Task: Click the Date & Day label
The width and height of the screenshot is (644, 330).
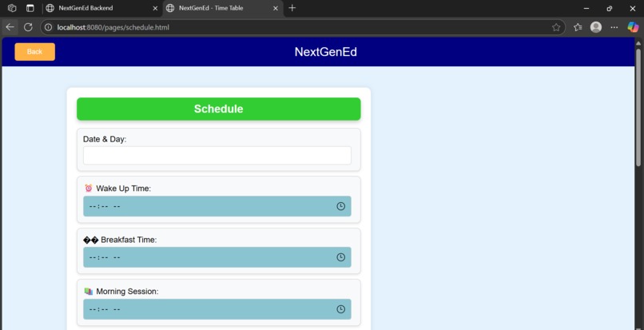Action: (105, 139)
